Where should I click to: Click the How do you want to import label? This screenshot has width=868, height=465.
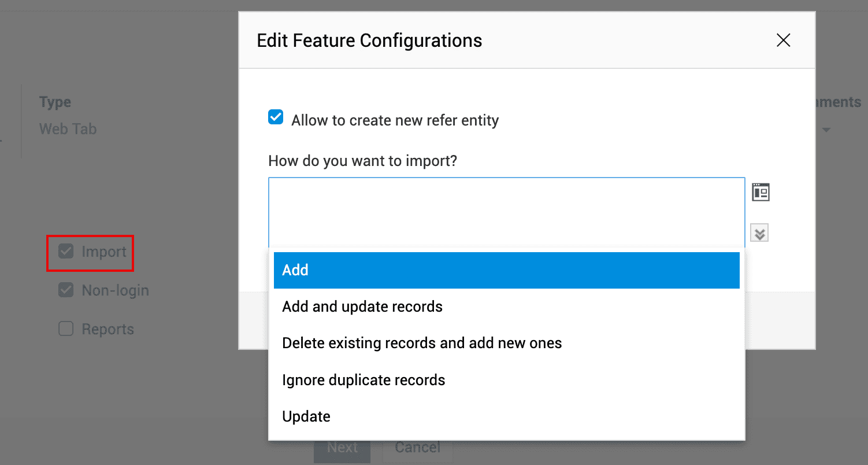tap(362, 161)
